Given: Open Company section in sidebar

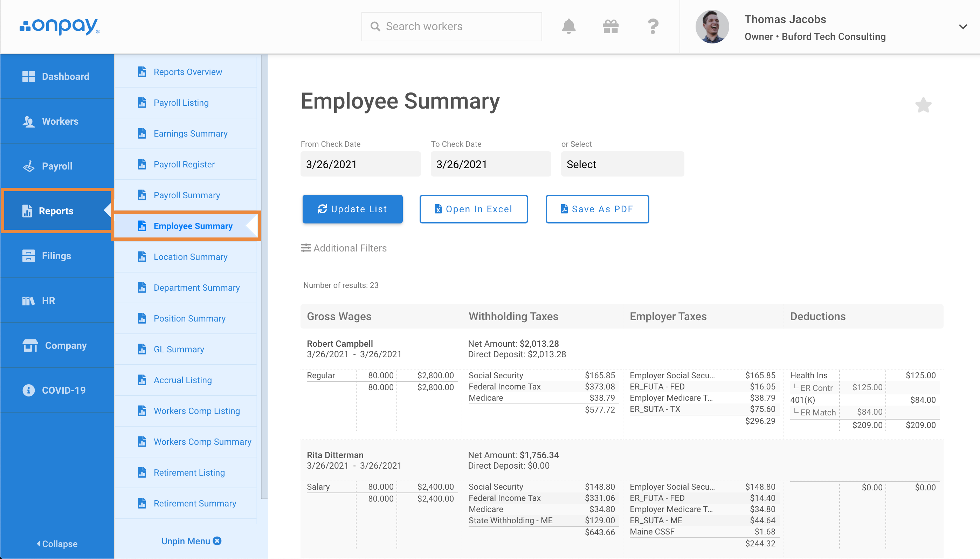Looking at the screenshot, I should [57, 346].
